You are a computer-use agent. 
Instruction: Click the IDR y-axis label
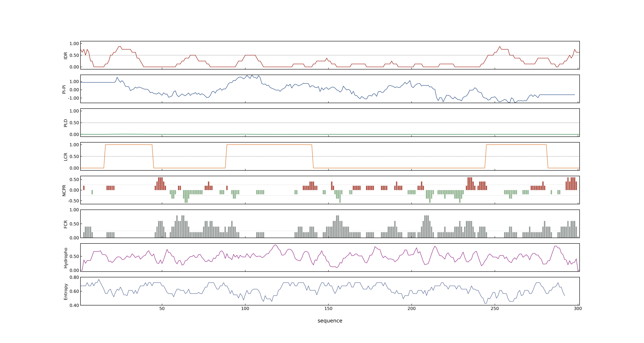coord(66,55)
